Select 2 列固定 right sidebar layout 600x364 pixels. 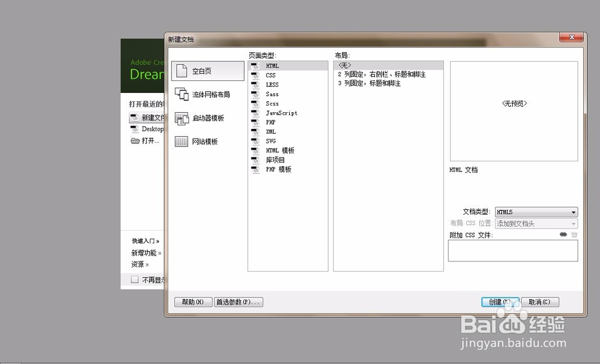pyautogui.click(x=388, y=74)
